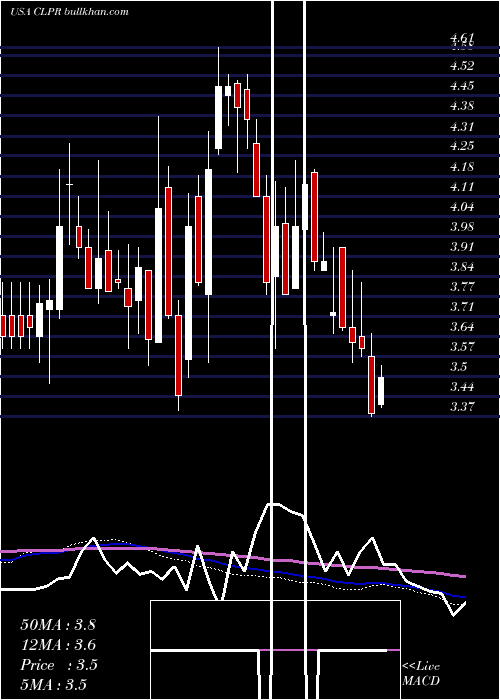The width and height of the screenshot is (500, 700).
Task: Click the 4.52 price axis label
Action: [462, 66]
